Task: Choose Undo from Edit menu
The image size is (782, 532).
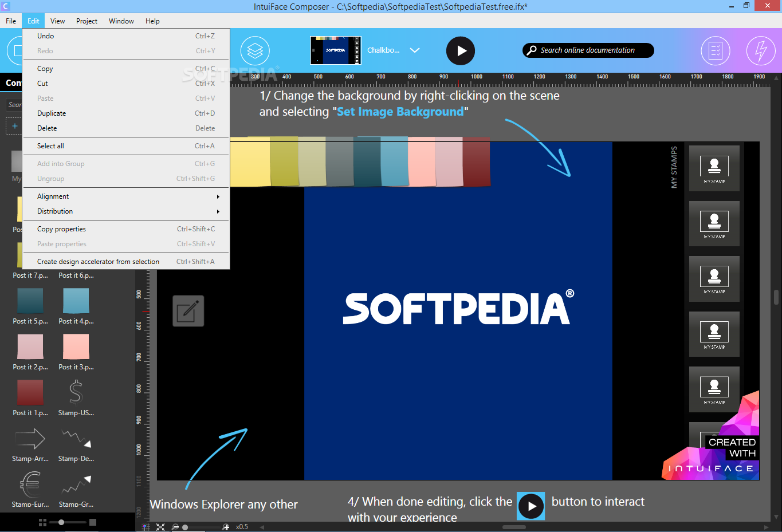Action: pos(126,36)
